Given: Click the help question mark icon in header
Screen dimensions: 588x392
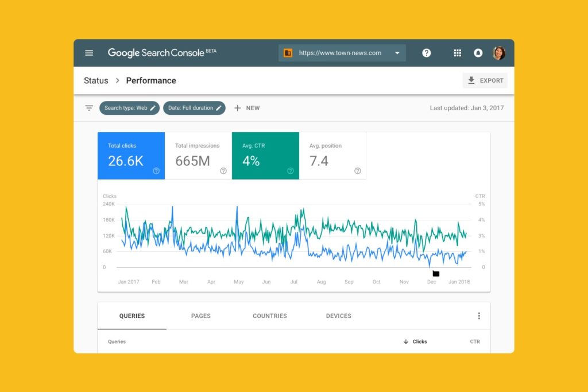Looking at the screenshot, I should 426,53.
